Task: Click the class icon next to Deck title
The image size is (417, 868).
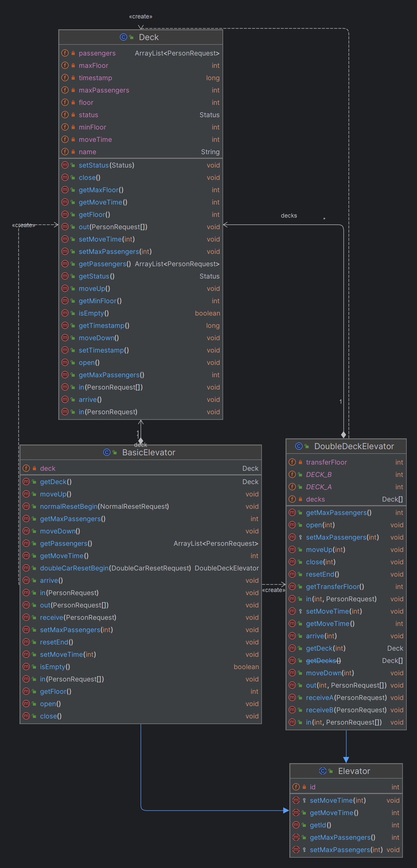Action: click(123, 37)
